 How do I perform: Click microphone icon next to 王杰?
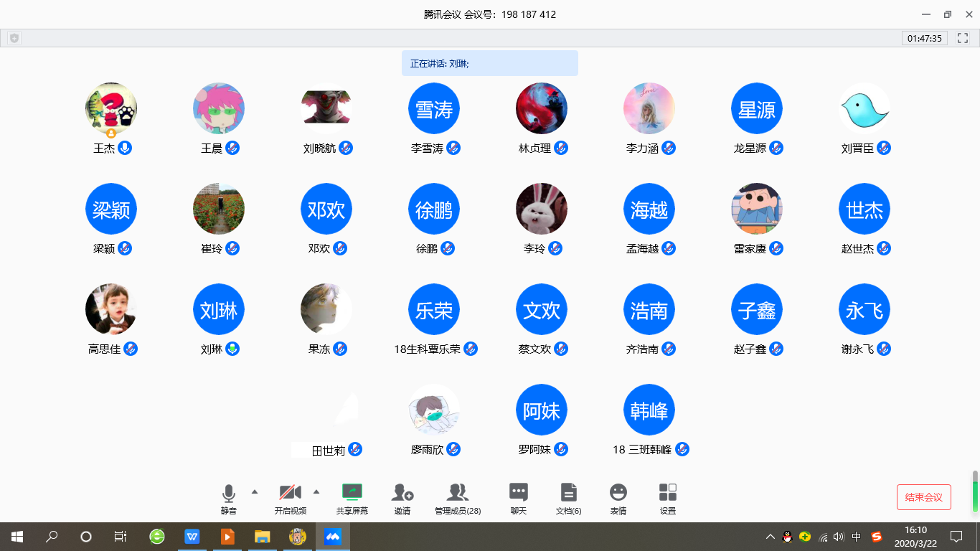(125, 148)
